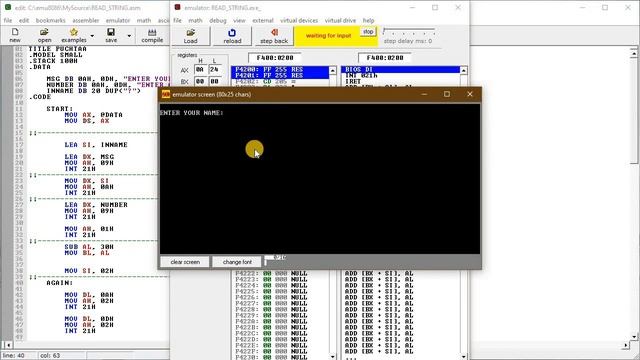Image resolution: width=640 pixels, height=360 pixels.
Task: Click the AX low byte register field
Action: 215,69
